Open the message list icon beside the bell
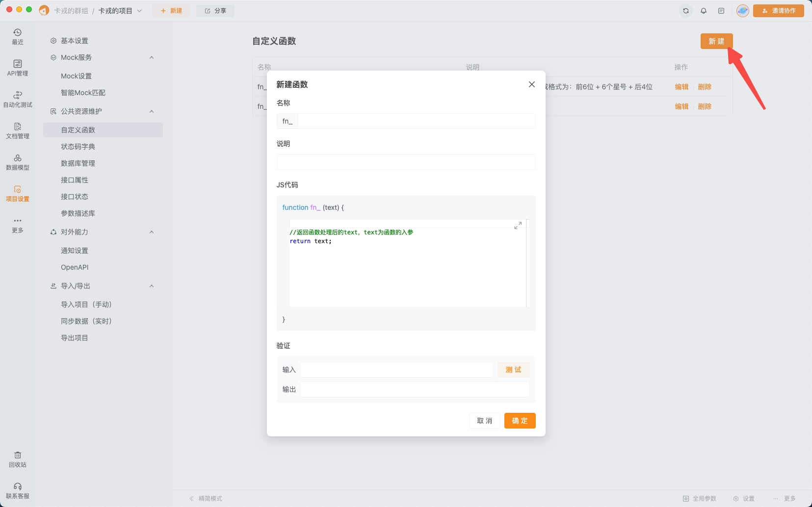 (721, 11)
